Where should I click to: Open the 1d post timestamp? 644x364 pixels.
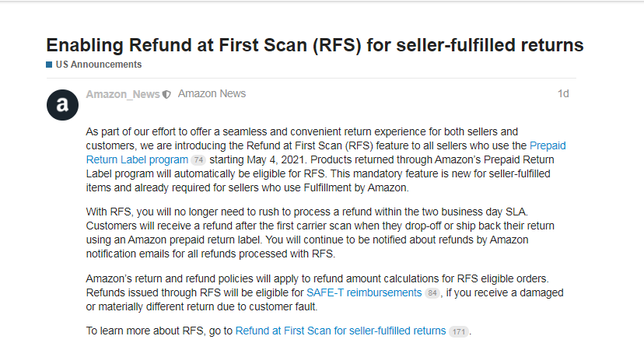pyautogui.click(x=563, y=93)
